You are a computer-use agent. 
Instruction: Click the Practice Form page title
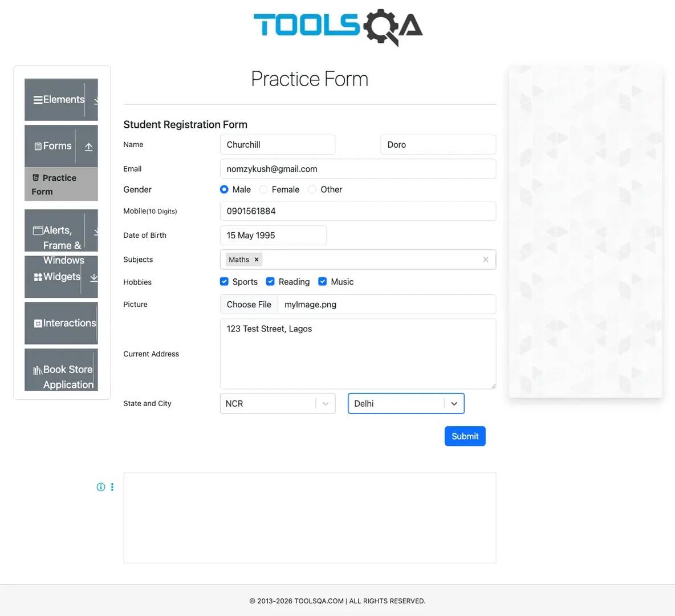tap(310, 79)
